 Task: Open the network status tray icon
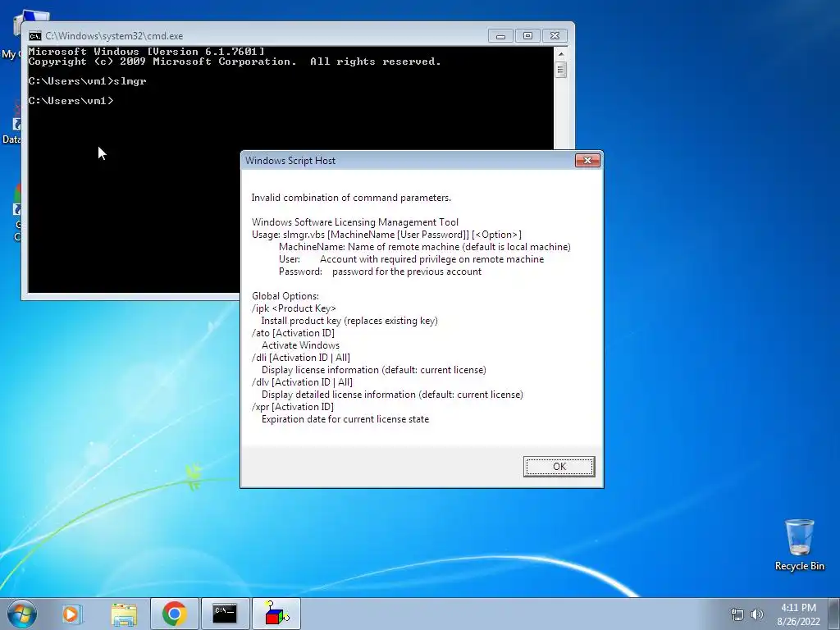tap(737, 614)
